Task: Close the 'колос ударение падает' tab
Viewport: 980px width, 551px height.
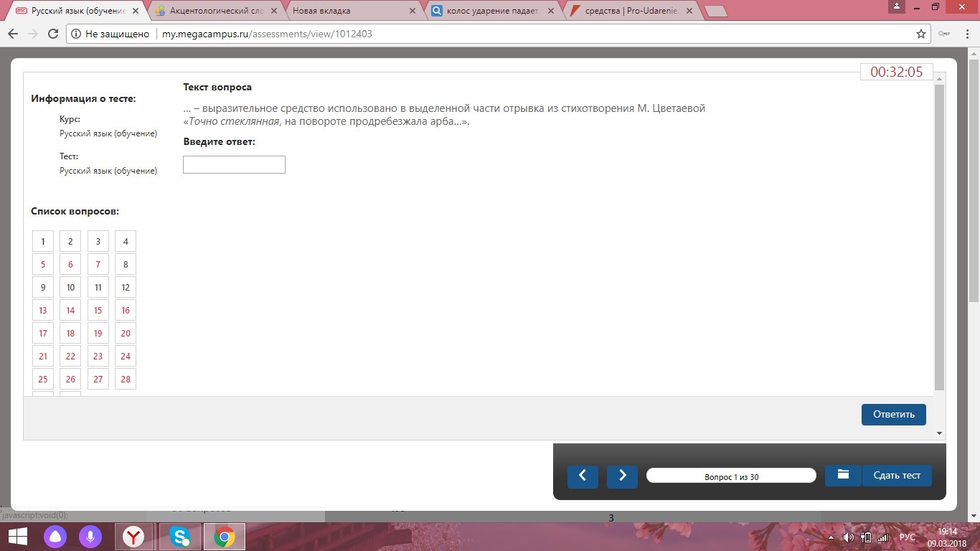Action: click(x=550, y=11)
